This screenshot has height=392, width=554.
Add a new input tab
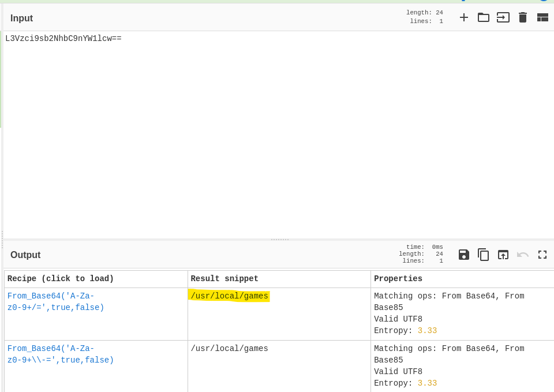click(464, 17)
